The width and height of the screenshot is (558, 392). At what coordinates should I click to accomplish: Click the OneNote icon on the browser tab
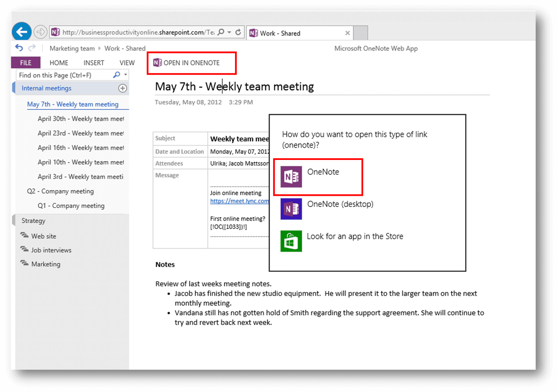254,33
